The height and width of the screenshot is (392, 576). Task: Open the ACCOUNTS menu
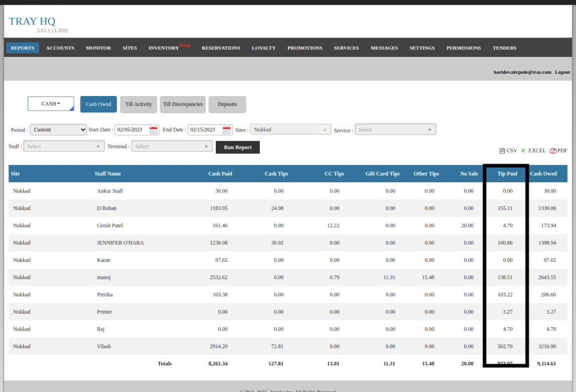(x=60, y=48)
